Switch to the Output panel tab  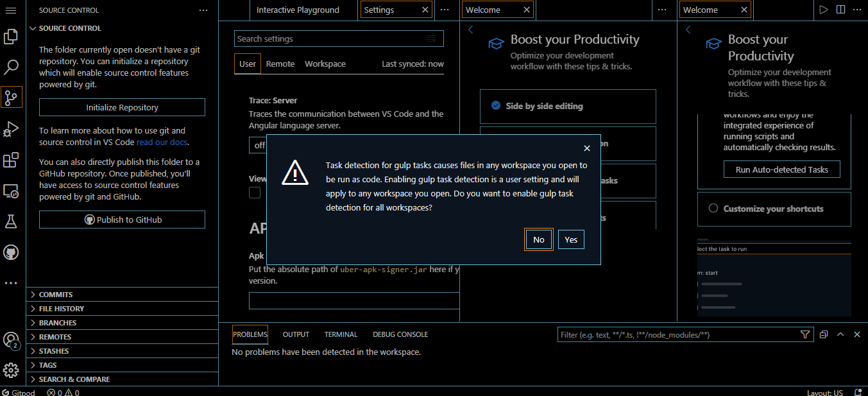tap(296, 334)
